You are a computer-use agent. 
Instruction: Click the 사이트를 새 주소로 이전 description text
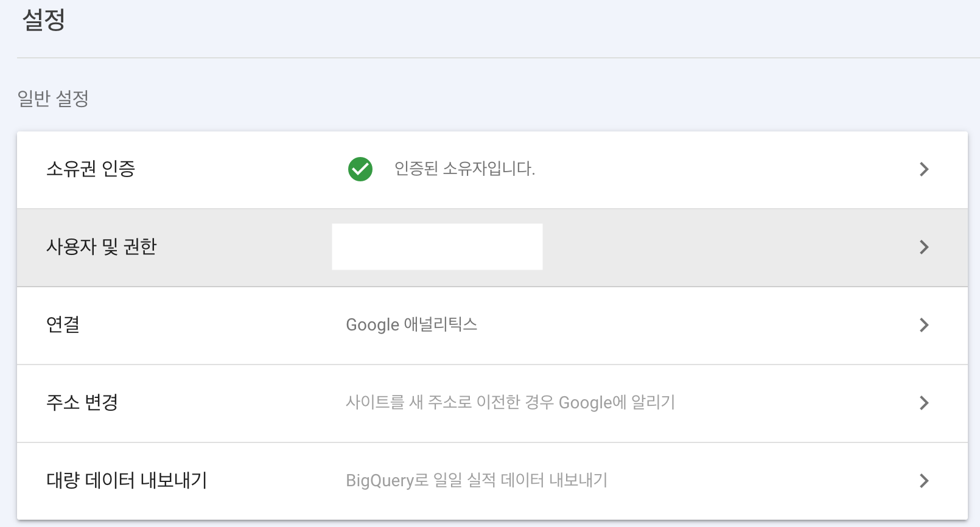[x=510, y=402]
